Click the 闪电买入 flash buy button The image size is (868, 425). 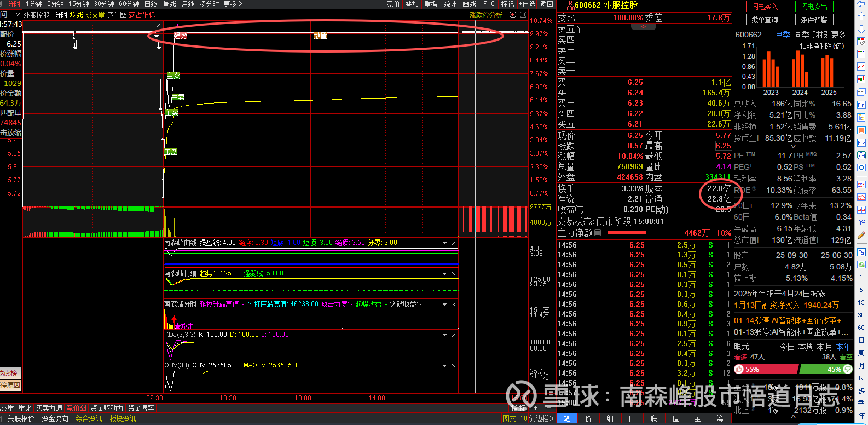click(765, 7)
